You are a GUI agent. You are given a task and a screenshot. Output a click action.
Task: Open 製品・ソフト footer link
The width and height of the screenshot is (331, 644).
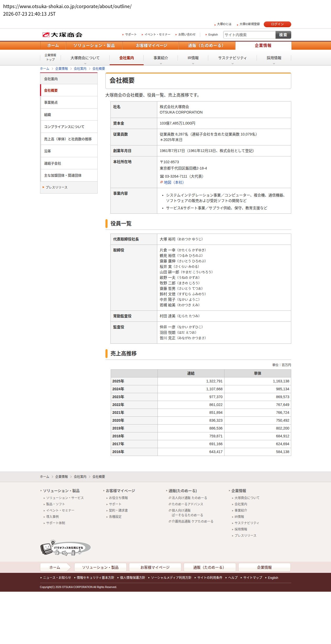pos(55,504)
